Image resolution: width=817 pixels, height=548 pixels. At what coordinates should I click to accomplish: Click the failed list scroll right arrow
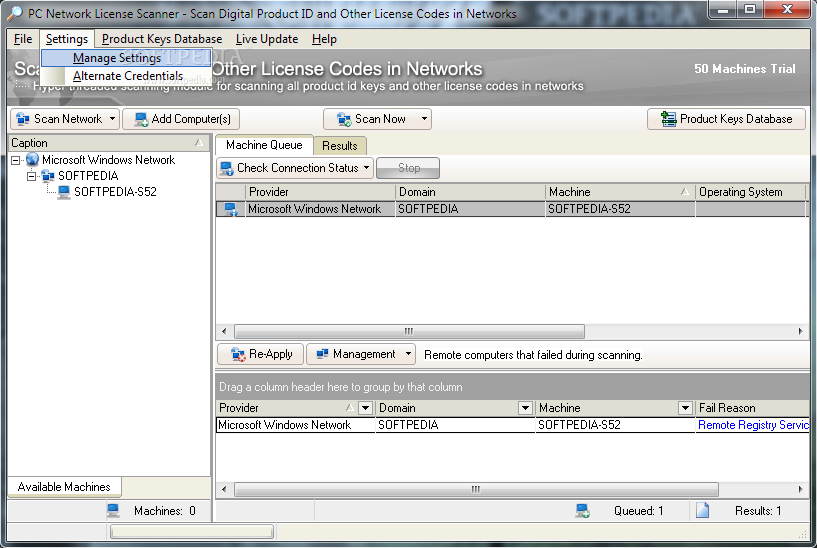pyautogui.click(x=801, y=489)
